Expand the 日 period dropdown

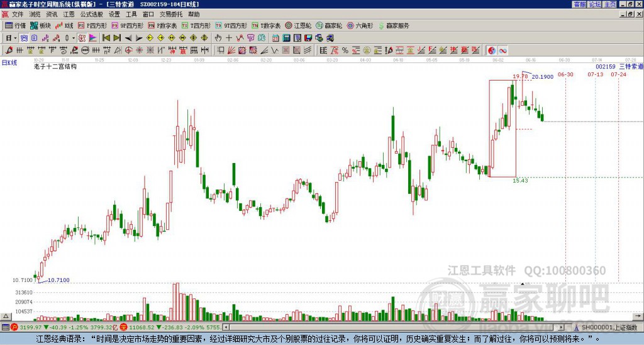coord(15,38)
